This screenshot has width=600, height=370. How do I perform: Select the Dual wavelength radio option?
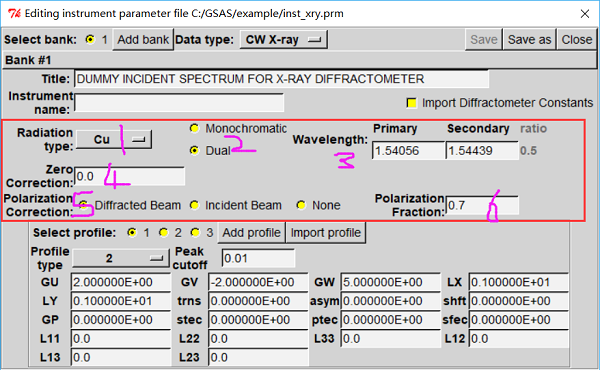194,151
